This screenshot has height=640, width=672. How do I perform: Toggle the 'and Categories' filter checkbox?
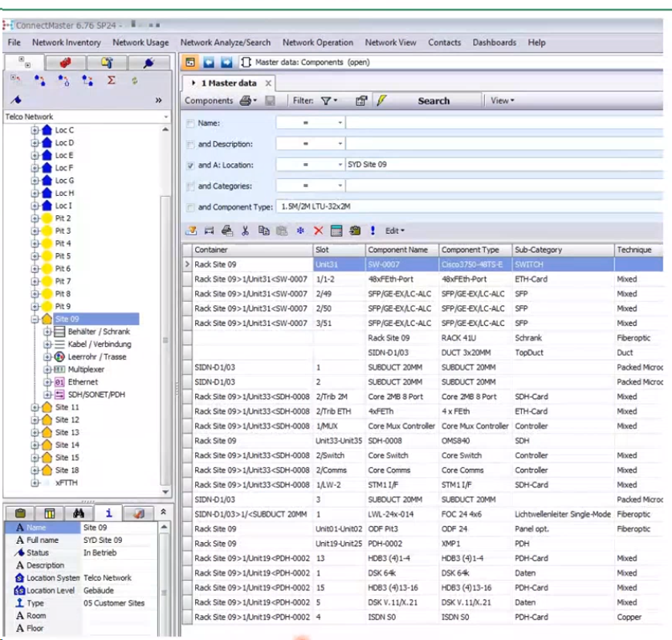[190, 186]
